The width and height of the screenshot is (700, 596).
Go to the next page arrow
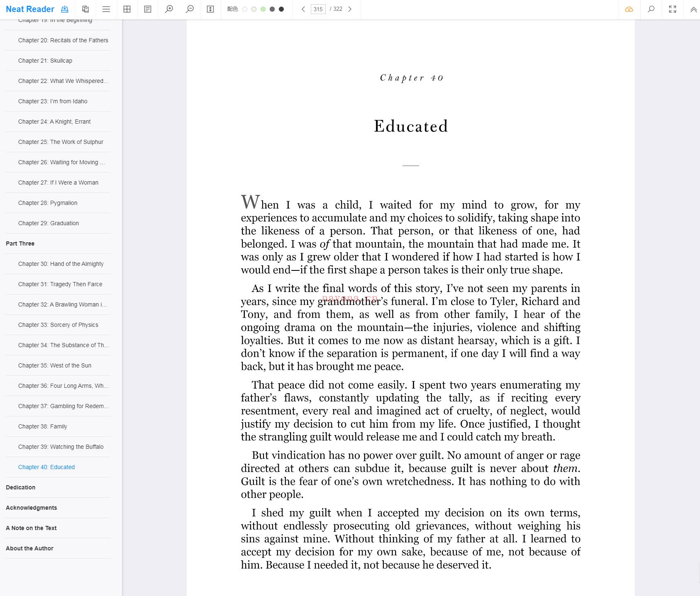(x=350, y=9)
